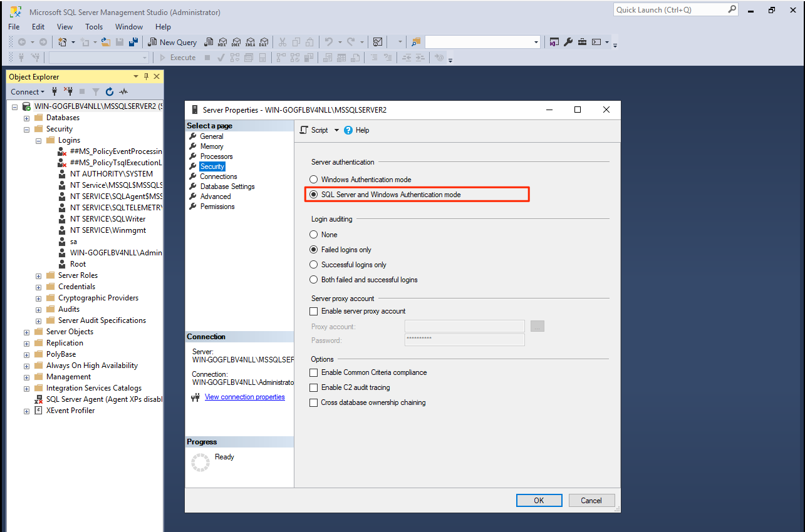805x532 pixels.
Task: Refresh the Object Explorer tree
Action: tap(110, 91)
